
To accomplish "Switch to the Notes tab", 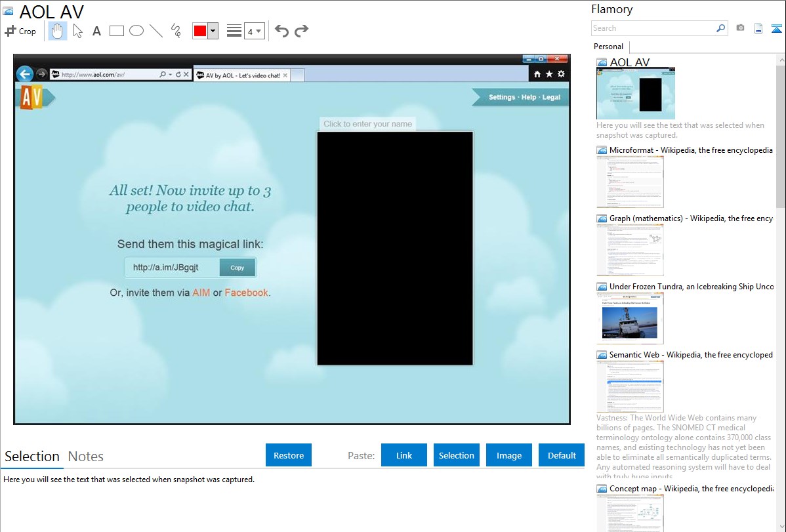I will click(86, 457).
